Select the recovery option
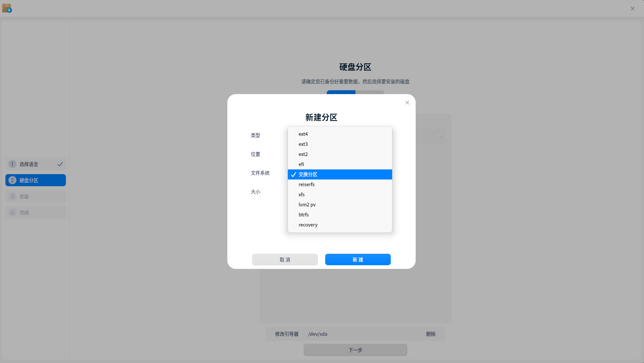The height and width of the screenshot is (363, 644). pyautogui.click(x=340, y=225)
